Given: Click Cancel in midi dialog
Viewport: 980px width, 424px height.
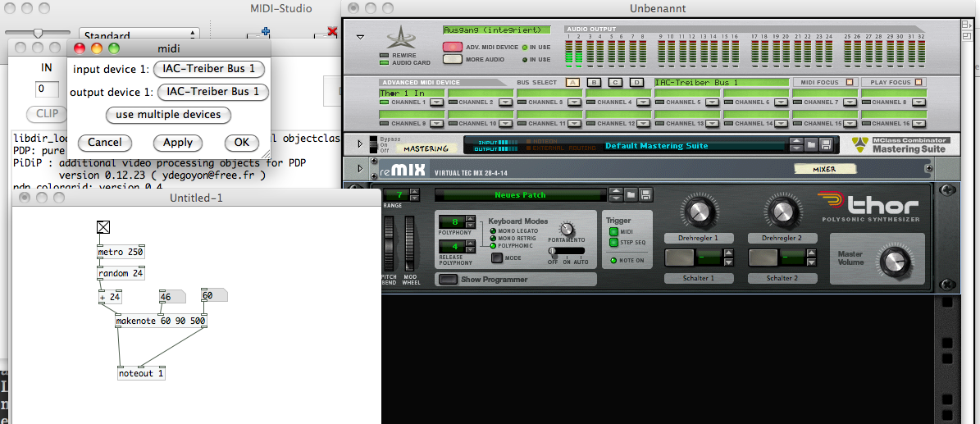Looking at the screenshot, I should pyautogui.click(x=104, y=143).
